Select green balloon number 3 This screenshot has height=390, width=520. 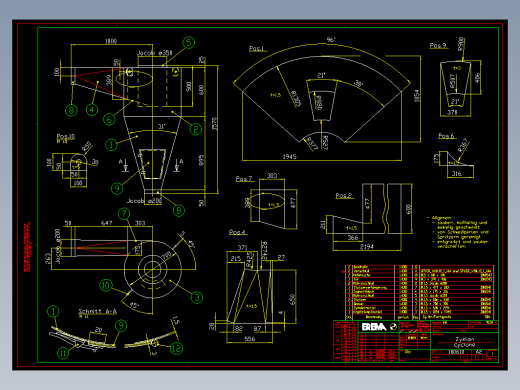click(x=197, y=297)
